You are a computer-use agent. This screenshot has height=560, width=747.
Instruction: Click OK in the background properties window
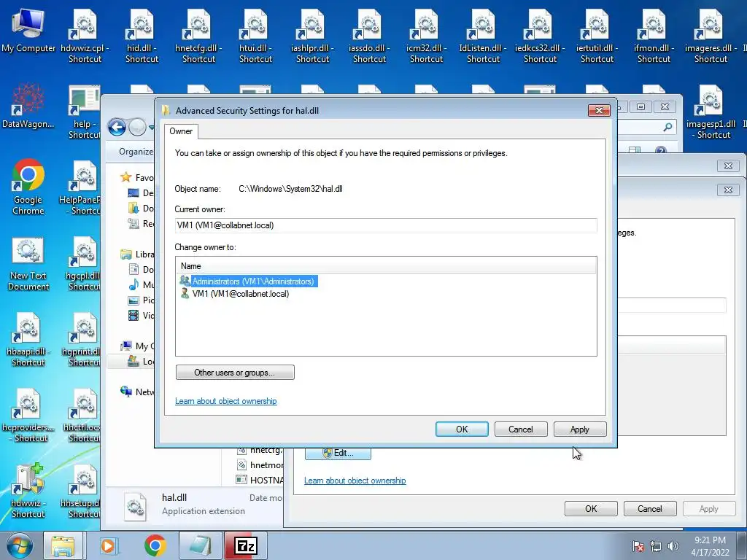tap(591, 508)
